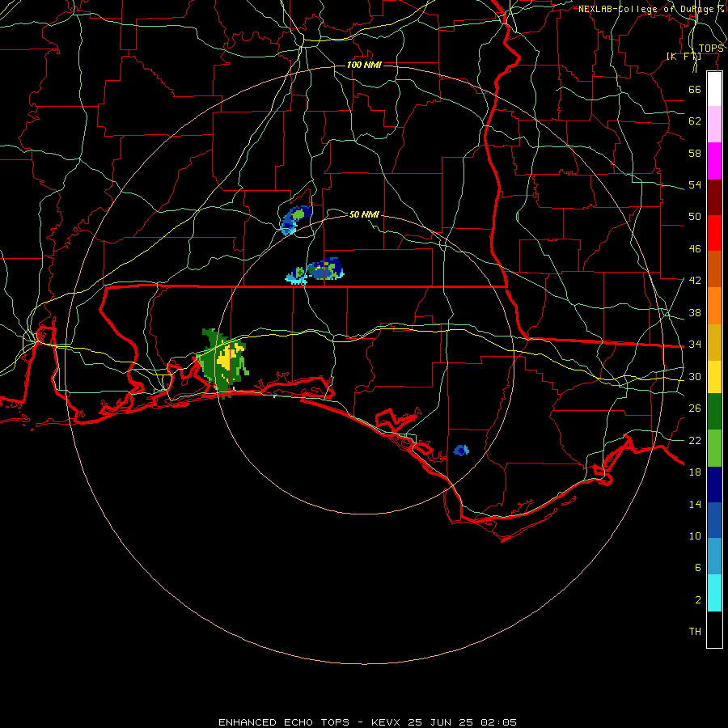Click the '10' legend label
Screen dimensions: 728x728
tap(695, 536)
